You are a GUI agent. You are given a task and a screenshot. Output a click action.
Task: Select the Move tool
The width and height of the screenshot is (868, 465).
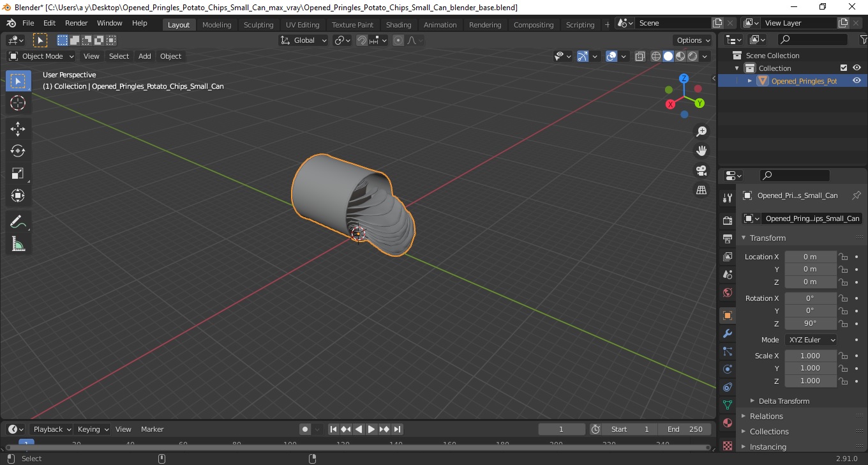coord(18,128)
